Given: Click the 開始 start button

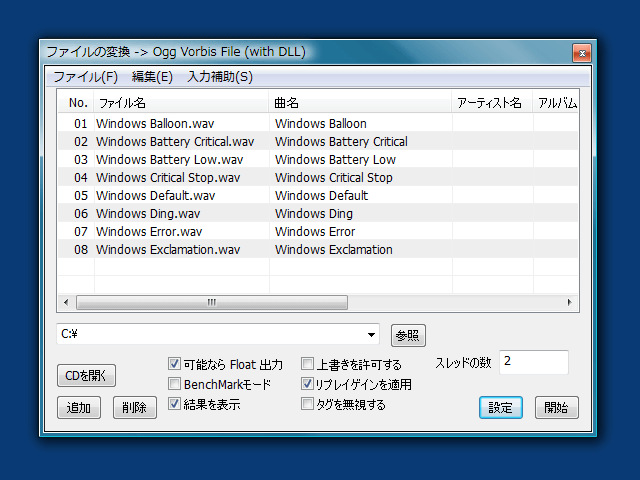Looking at the screenshot, I should point(557,407).
